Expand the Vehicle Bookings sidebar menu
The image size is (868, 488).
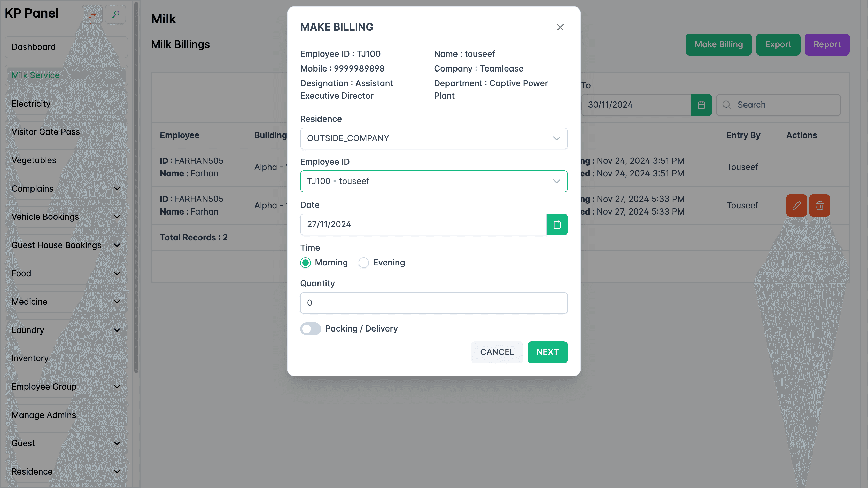click(x=66, y=217)
